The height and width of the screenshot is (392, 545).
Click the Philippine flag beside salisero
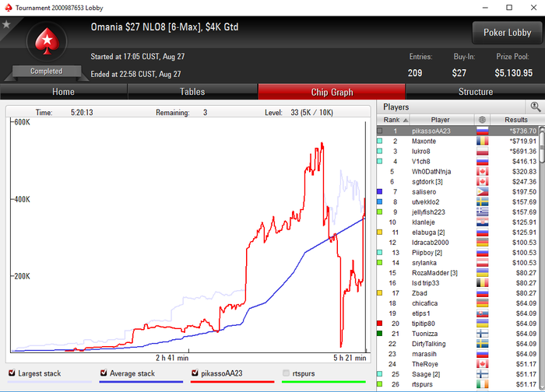(x=483, y=191)
